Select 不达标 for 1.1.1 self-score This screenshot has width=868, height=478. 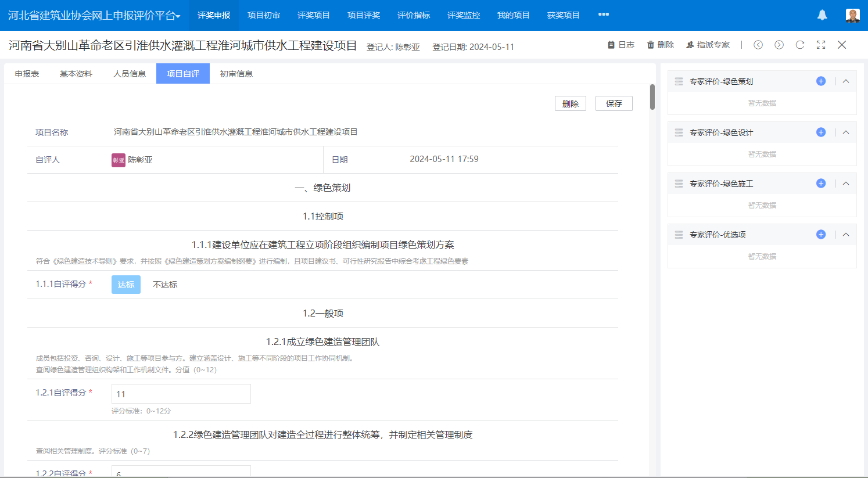[x=165, y=285]
